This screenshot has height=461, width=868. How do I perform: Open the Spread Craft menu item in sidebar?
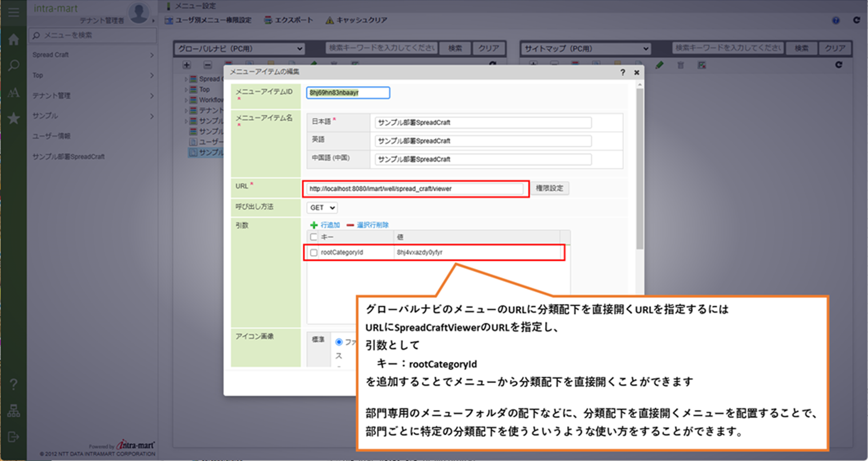[92, 55]
